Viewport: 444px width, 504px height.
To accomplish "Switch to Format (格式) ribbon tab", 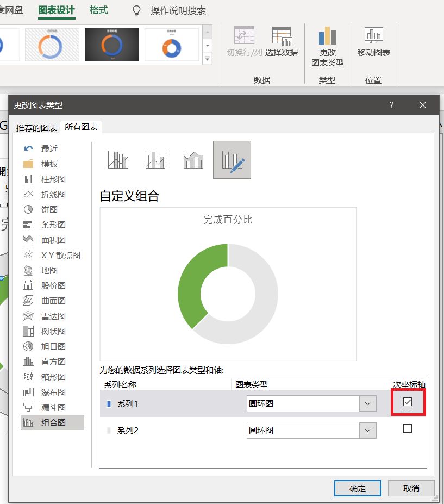I will tap(98, 10).
